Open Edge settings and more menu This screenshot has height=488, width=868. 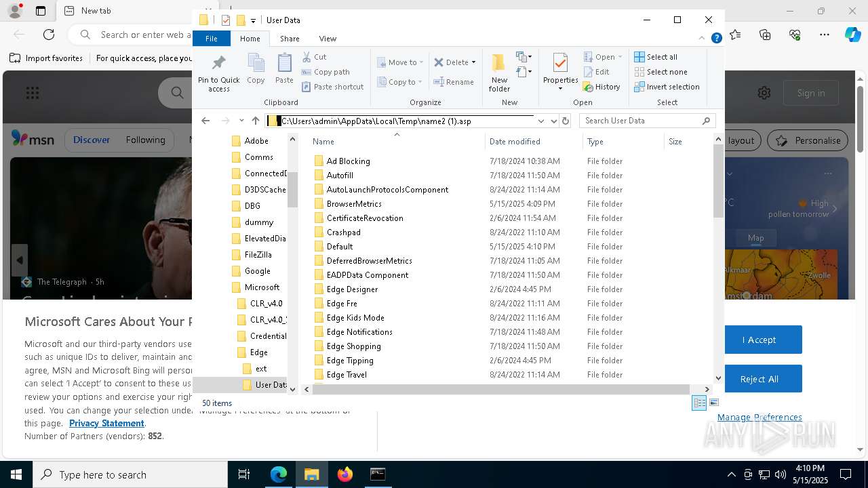pyautogui.click(x=825, y=35)
